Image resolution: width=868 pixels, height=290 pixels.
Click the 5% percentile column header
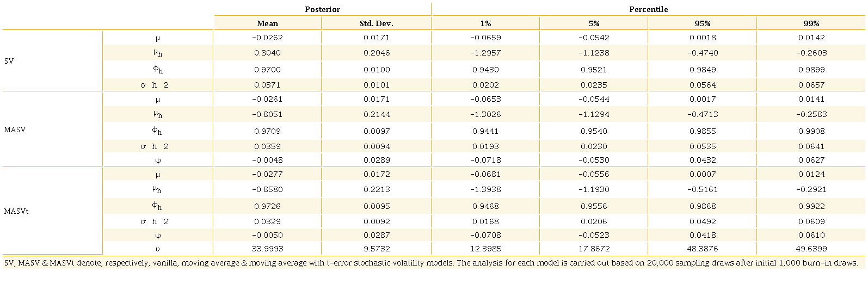click(x=594, y=23)
